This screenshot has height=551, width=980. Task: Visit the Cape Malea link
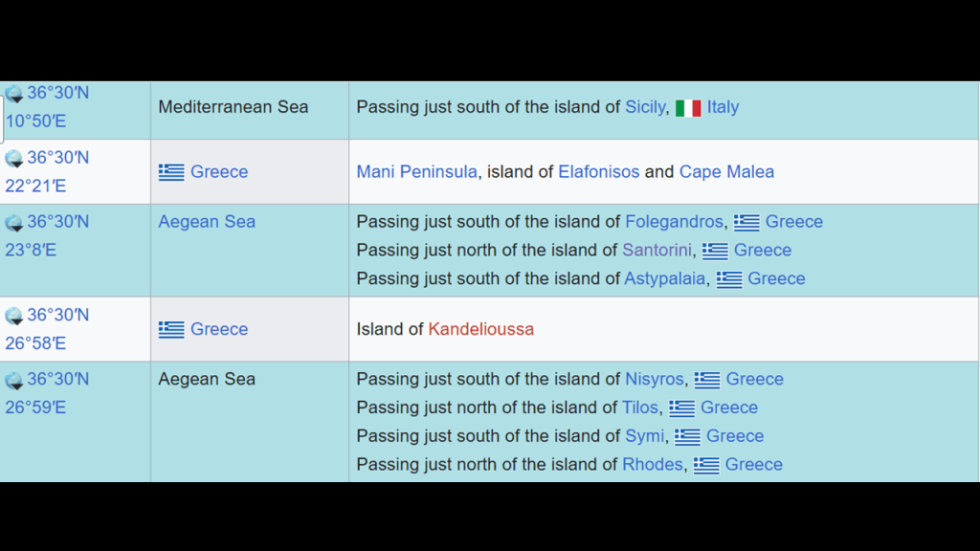726,172
